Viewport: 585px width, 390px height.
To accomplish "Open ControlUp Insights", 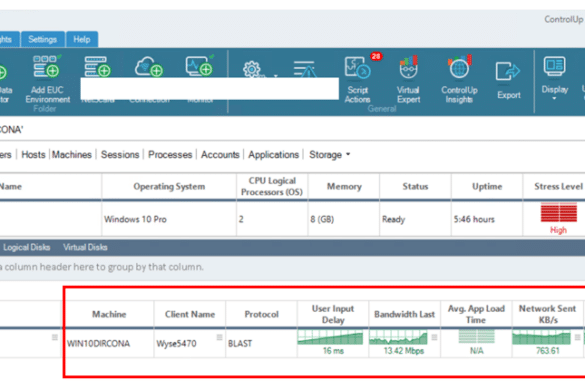I will (x=459, y=80).
